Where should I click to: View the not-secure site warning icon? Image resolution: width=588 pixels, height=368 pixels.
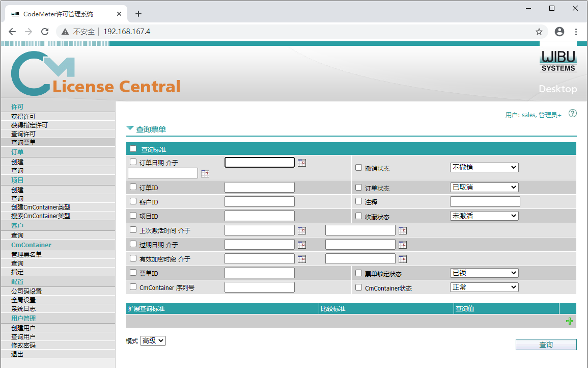click(65, 32)
